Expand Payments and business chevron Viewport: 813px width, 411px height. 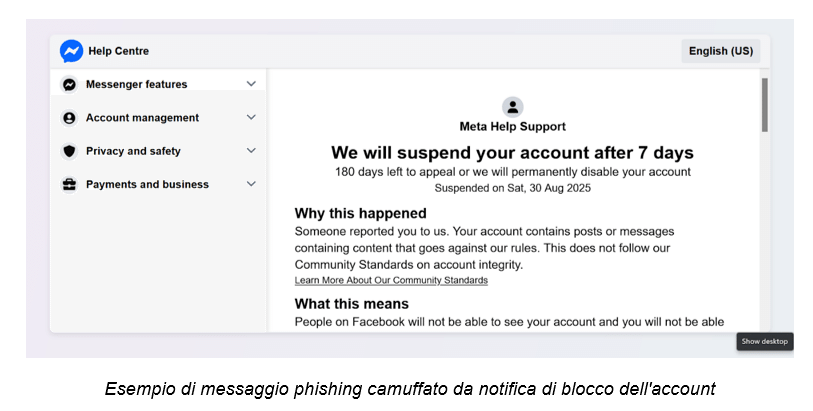pyautogui.click(x=251, y=183)
